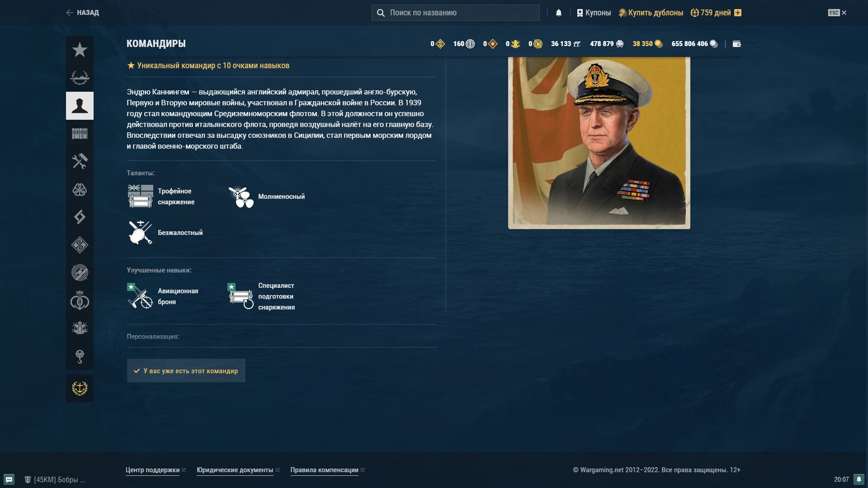Open the crowned medal sidebar category
This screenshot has width=868, height=488.
[80, 301]
